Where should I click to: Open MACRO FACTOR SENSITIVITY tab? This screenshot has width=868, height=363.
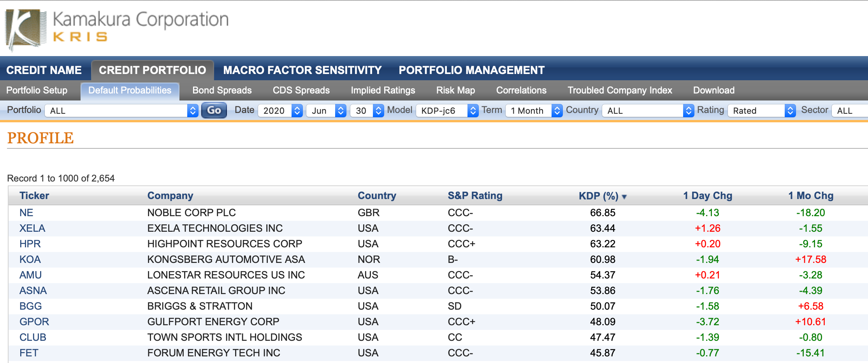(302, 70)
